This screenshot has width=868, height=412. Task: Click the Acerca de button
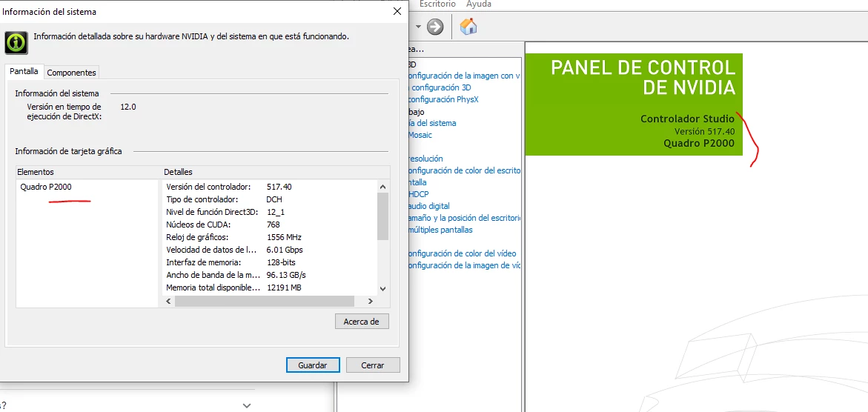click(x=362, y=321)
